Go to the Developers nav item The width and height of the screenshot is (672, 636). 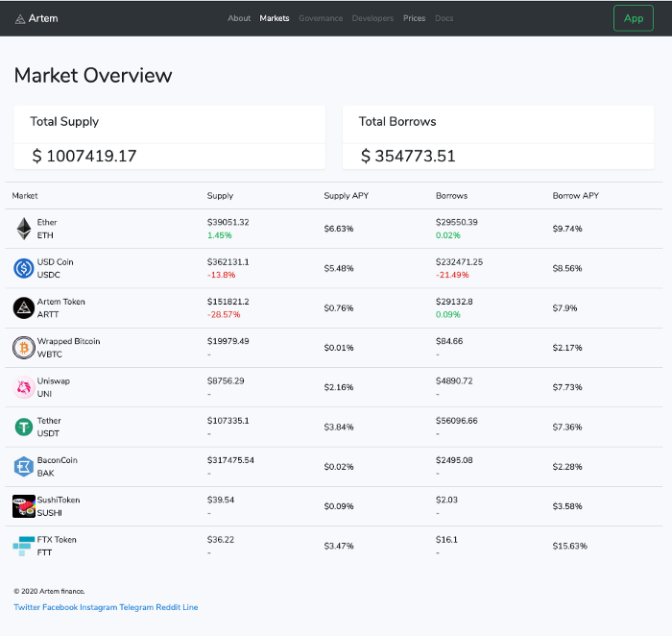tap(372, 18)
